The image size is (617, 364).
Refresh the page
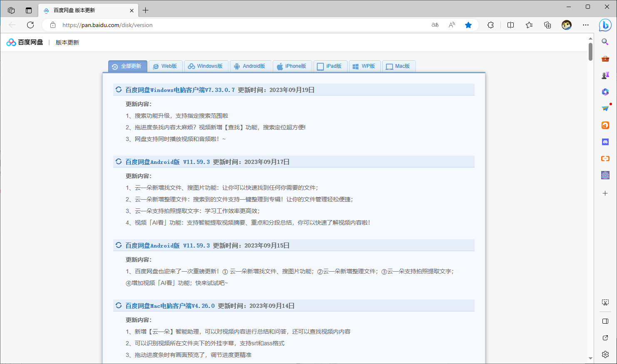pos(30,25)
